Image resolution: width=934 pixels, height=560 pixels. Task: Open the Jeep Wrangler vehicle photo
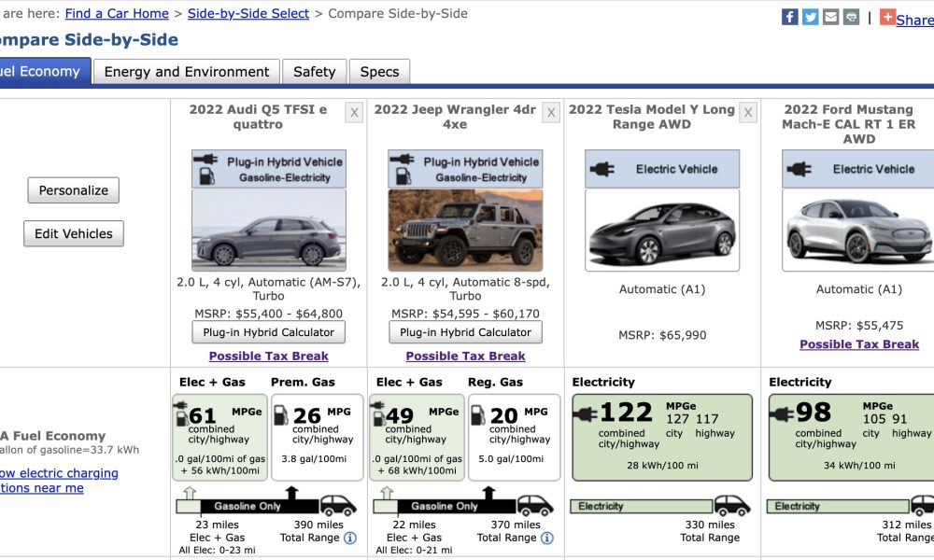pyautogui.click(x=465, y=231)
